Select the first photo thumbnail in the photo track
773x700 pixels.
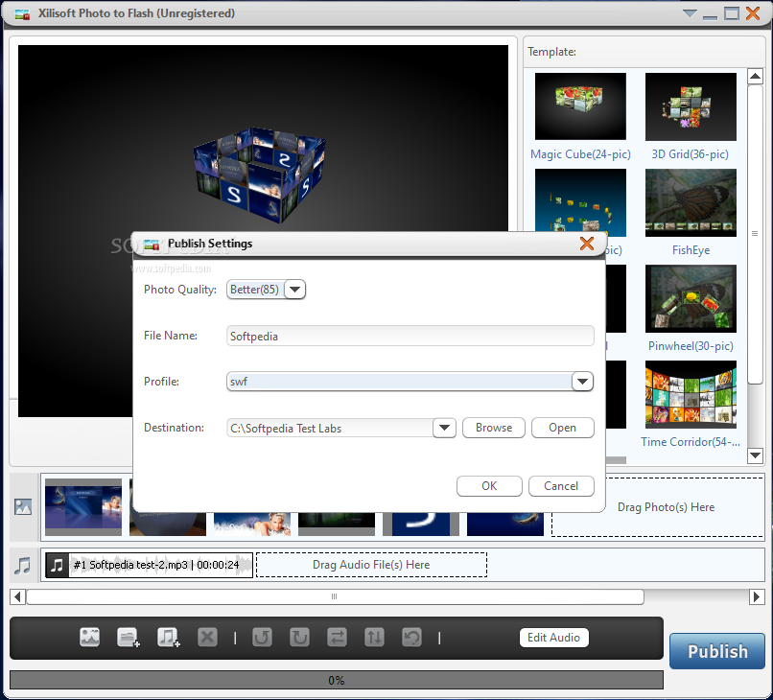click(83, 506)
